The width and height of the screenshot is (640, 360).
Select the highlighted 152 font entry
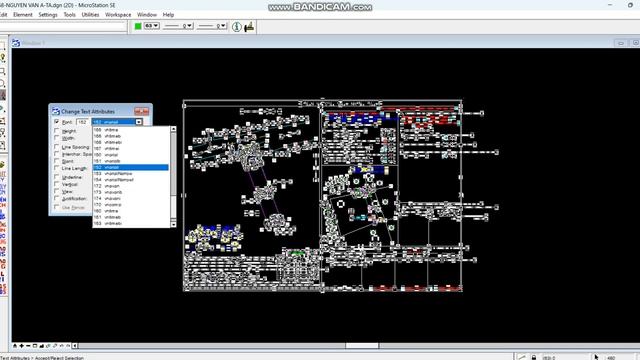(x=131, y=167)
